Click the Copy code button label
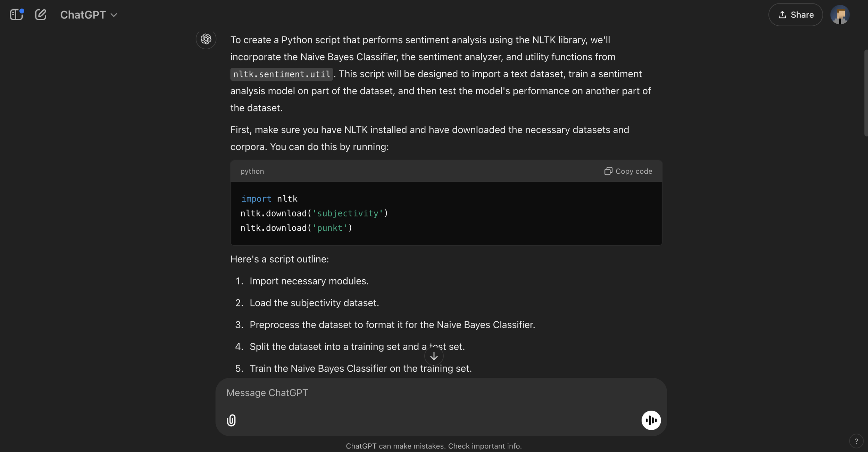This screenshot has width=868, height=452. click(634, 171)
